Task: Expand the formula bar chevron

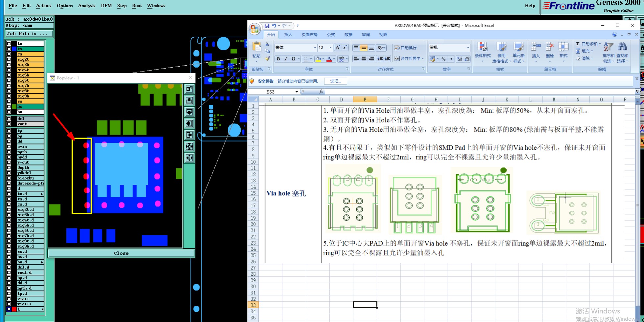Action: [637, 92]
